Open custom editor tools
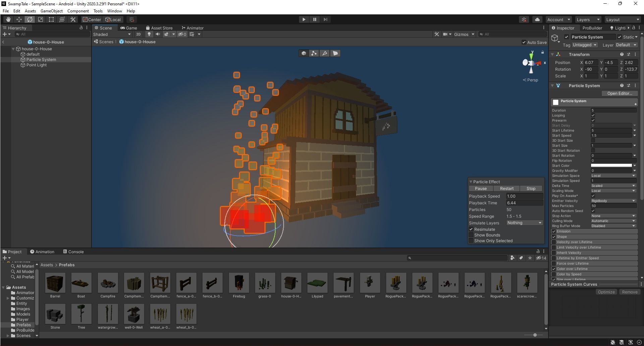The width and height of the screenshot is (644, 346). pos(73,19)
